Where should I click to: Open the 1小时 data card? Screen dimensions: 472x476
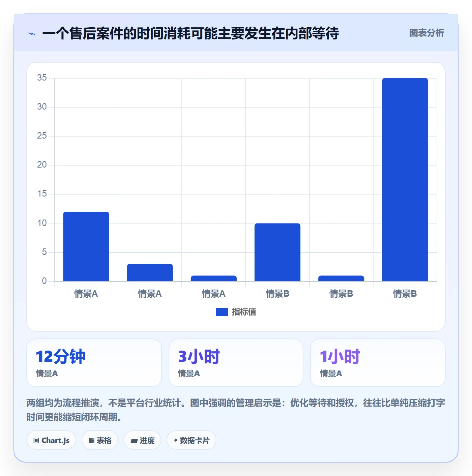[378, 363]
